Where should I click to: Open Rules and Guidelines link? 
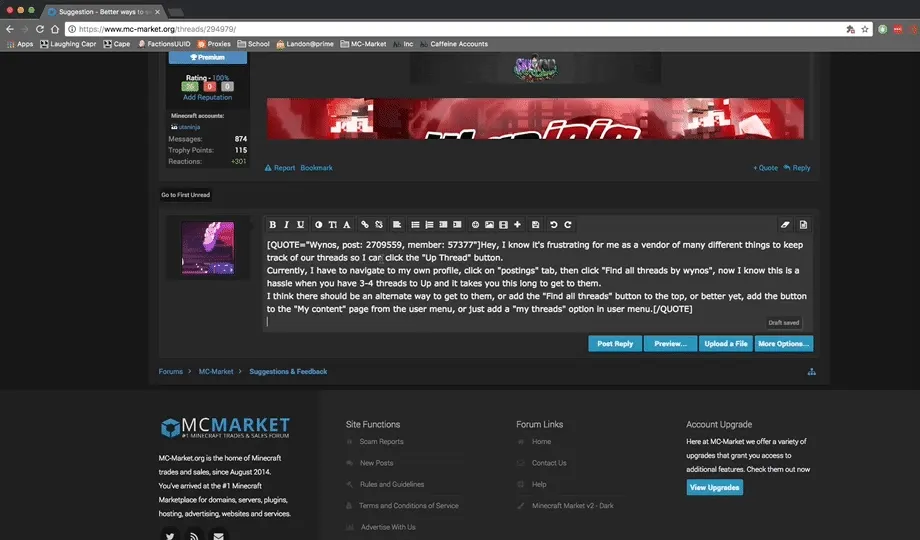(x=392, y=484)
